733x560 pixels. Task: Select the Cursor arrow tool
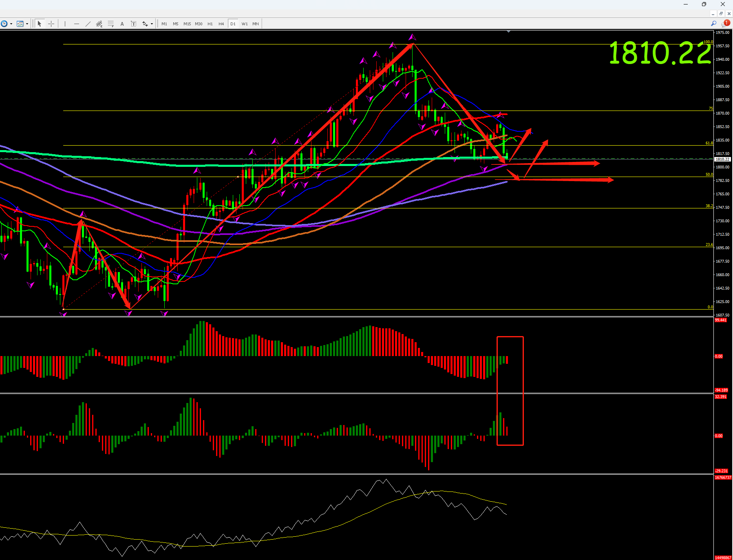point(40,24)
